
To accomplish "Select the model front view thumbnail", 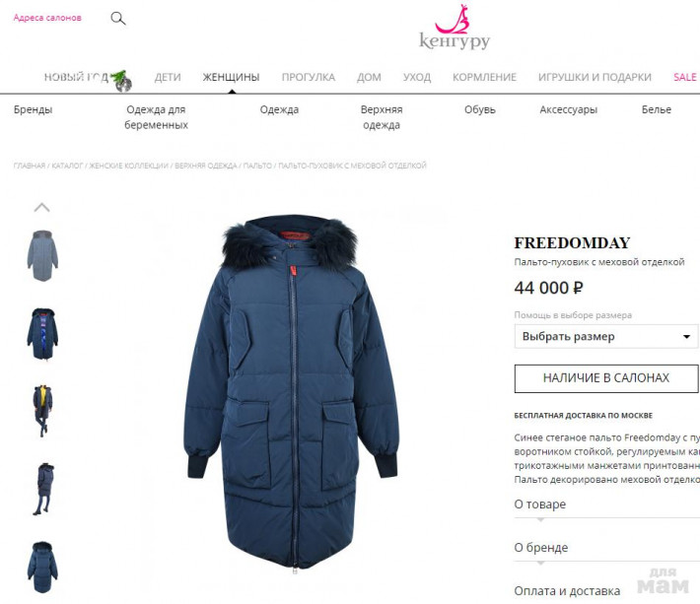I will point(42,411).
